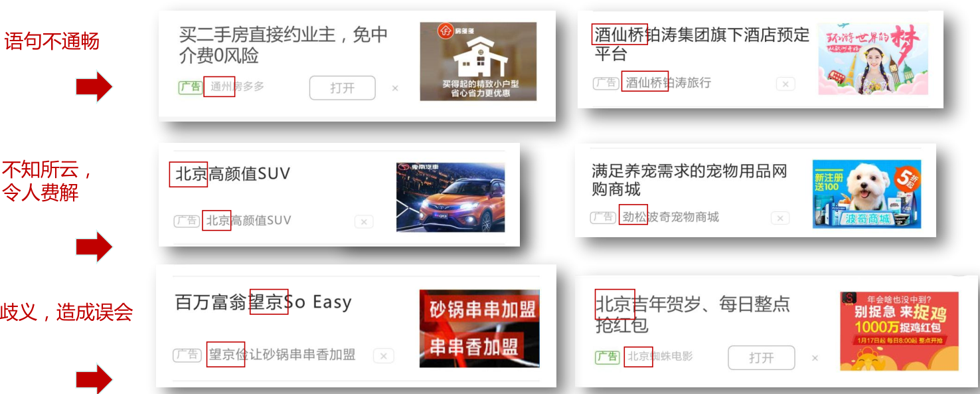Open the white puppy 波奇商城 thumbnail
This screenshot has width=980, height=394.
[x=866, y=194]
